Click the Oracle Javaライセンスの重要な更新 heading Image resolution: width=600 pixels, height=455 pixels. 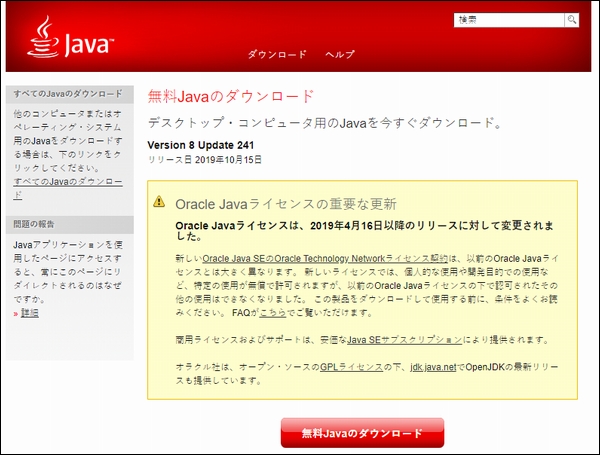click(x=286, y=204)
